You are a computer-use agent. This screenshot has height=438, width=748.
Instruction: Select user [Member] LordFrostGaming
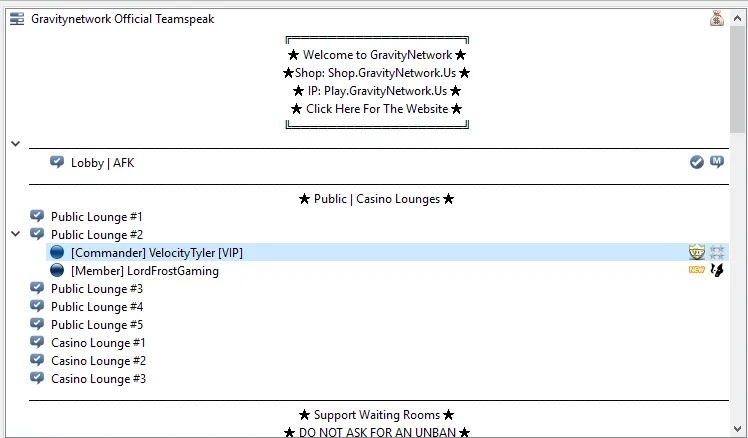click(x=144, y=271)
